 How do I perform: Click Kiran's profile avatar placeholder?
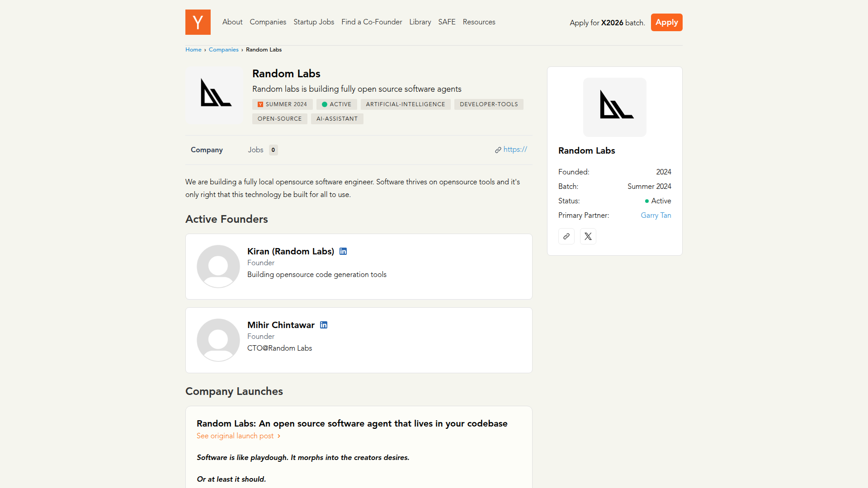[218, 266]
